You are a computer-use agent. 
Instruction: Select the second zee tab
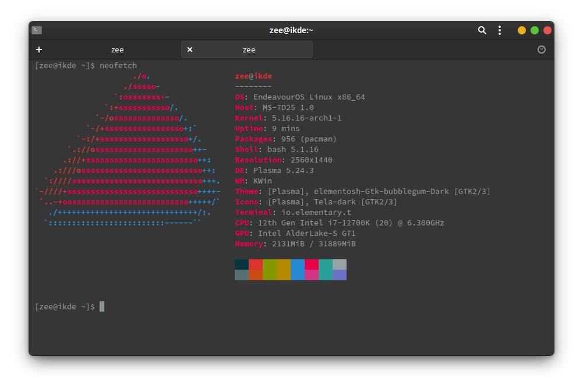click(249, 50)
